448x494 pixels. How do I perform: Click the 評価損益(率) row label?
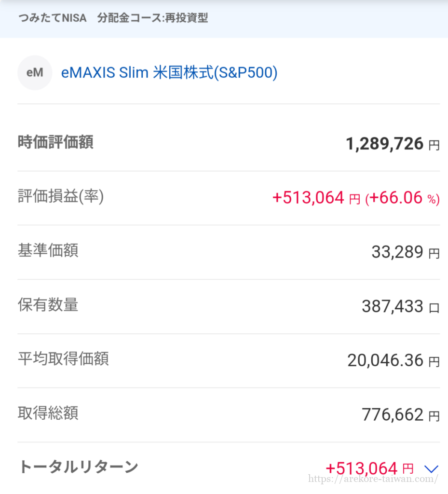click(x=61, y=196)
